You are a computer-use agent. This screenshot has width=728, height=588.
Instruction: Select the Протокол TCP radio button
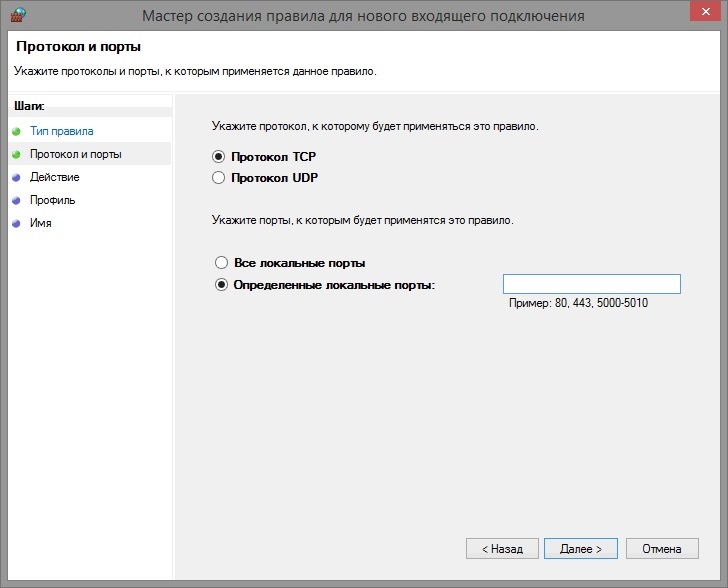pyautogui.click(x=220, y=157)
